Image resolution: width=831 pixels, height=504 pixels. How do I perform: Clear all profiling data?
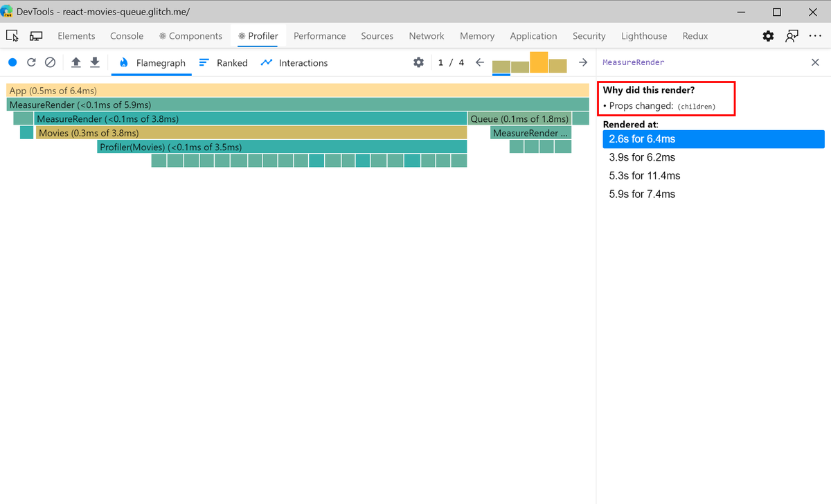50,62
